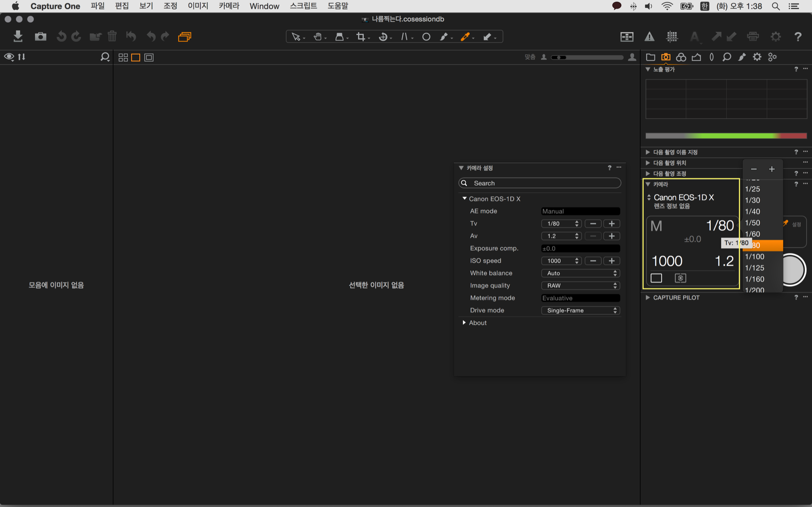The image size is (812, 507).
Task: Increase Tv shutter speed with plus button
Action: coord(612,224)
